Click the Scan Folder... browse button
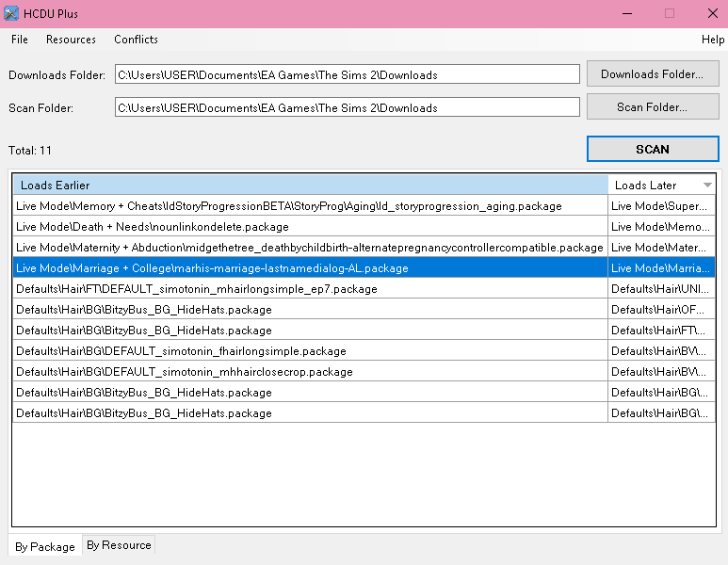 (x=652, y=107)
